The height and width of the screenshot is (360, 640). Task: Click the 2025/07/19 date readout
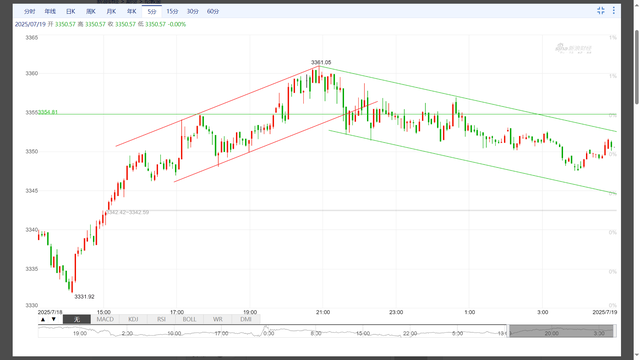[30, 24]
